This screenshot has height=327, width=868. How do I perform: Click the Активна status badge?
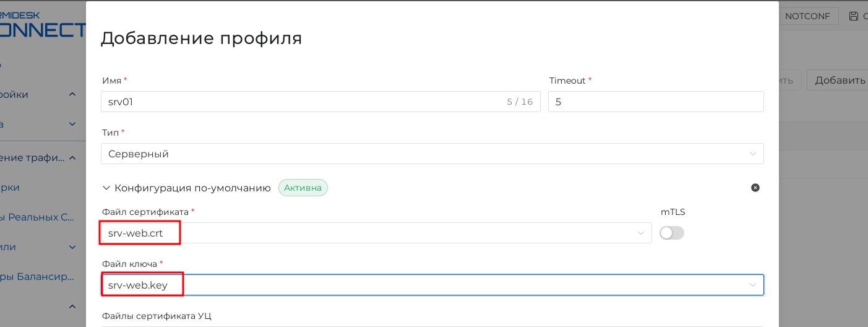303,188
